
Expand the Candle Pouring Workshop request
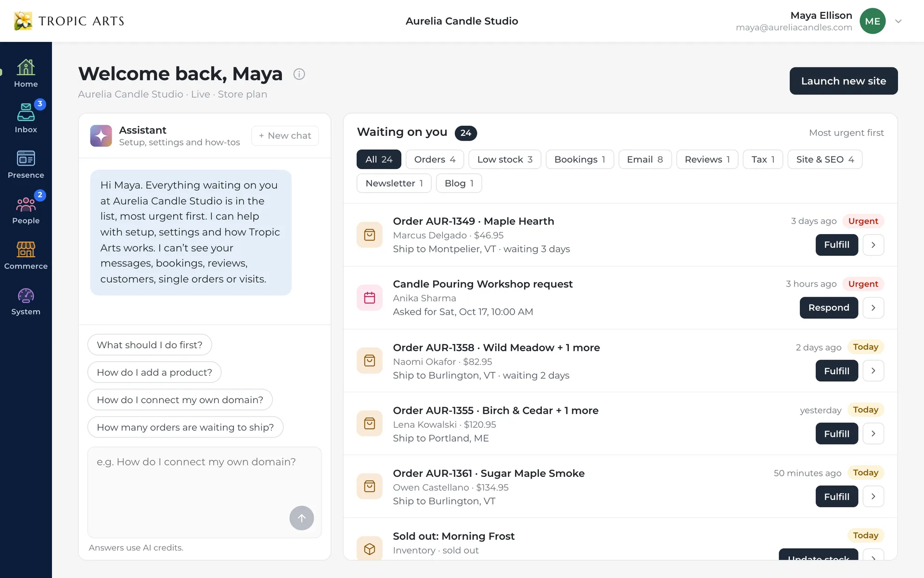pyautogui.click(x=873, y=308)
